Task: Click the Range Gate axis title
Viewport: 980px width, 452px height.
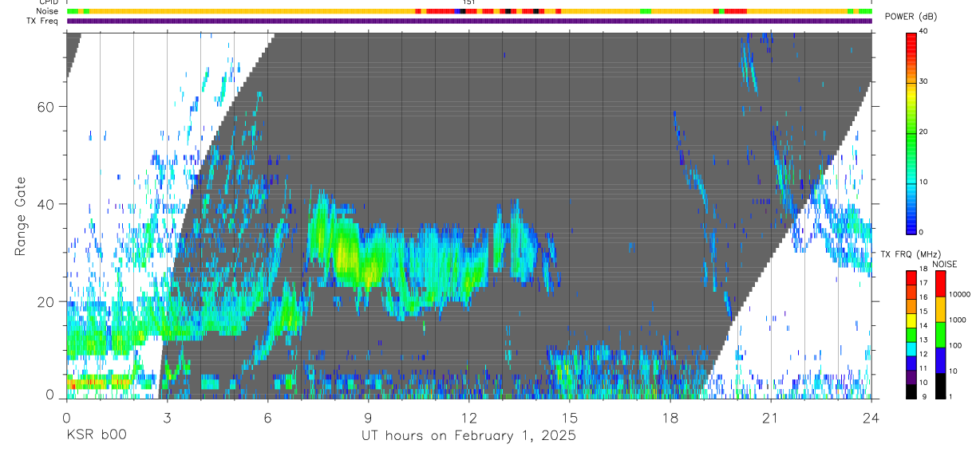Action: click(20, 216)
